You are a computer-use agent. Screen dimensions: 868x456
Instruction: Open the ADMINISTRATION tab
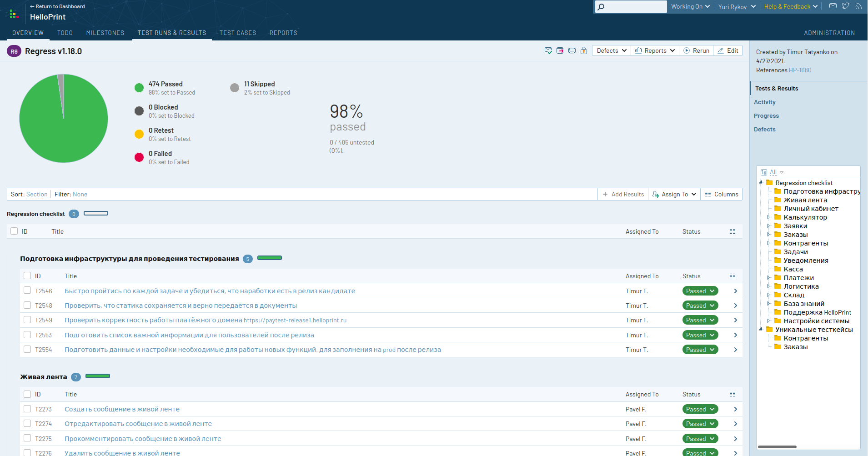coord(829,33)
